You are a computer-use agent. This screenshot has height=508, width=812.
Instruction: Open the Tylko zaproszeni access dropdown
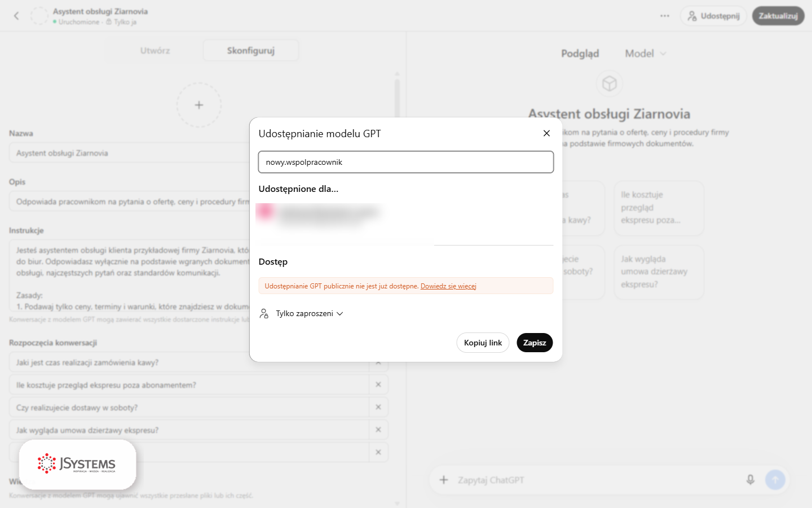pos(310,313)
